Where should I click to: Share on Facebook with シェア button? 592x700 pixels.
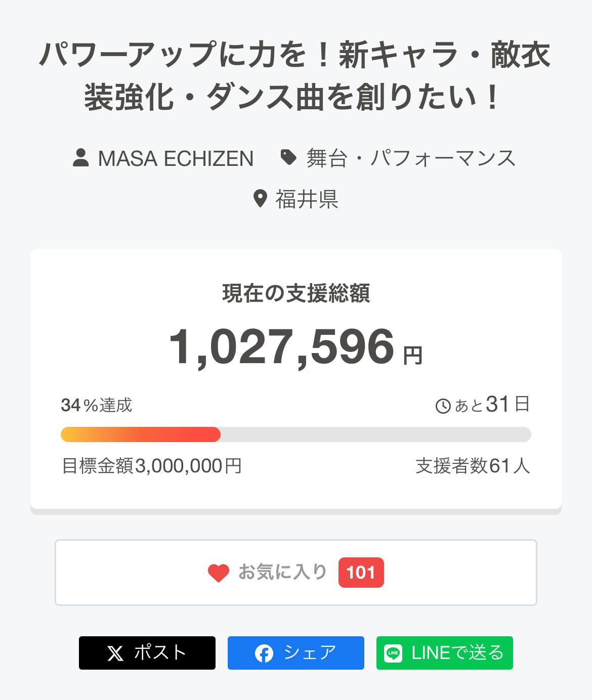point(296,653)
